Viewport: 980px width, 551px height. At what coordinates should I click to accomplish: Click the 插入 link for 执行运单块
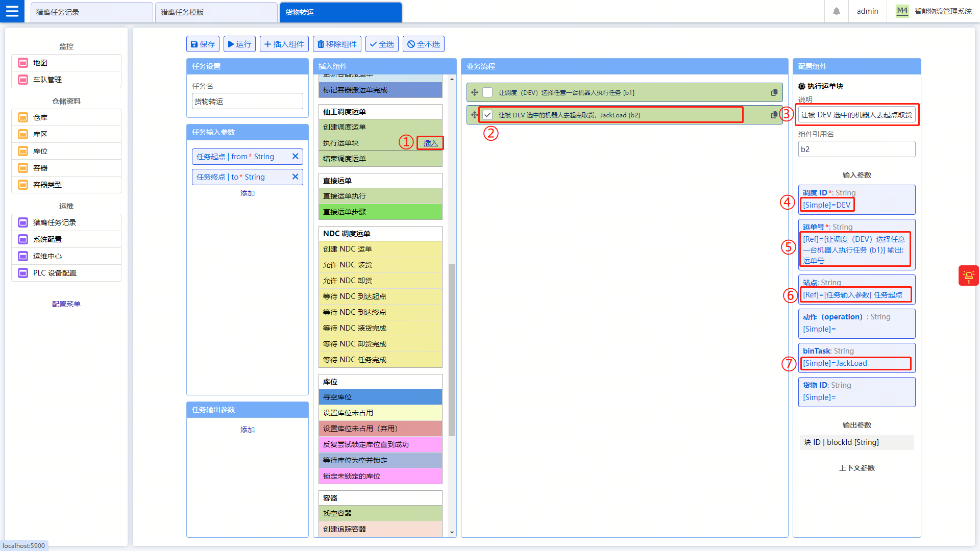point(430,143)
